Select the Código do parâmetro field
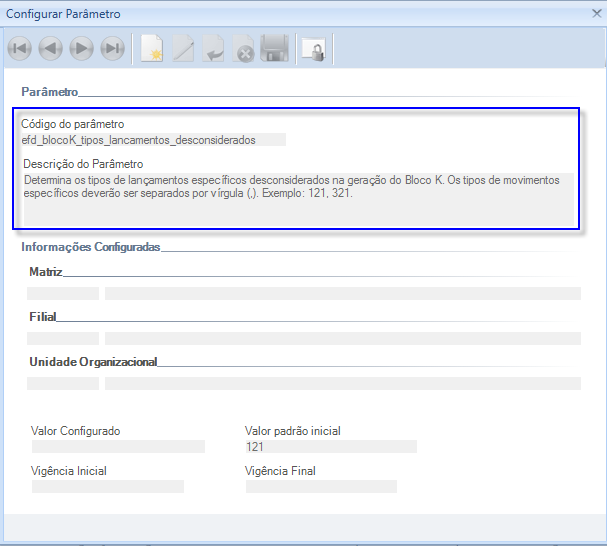Image resolution: width=607 pixels, height=546 pixels. (152, 140)
